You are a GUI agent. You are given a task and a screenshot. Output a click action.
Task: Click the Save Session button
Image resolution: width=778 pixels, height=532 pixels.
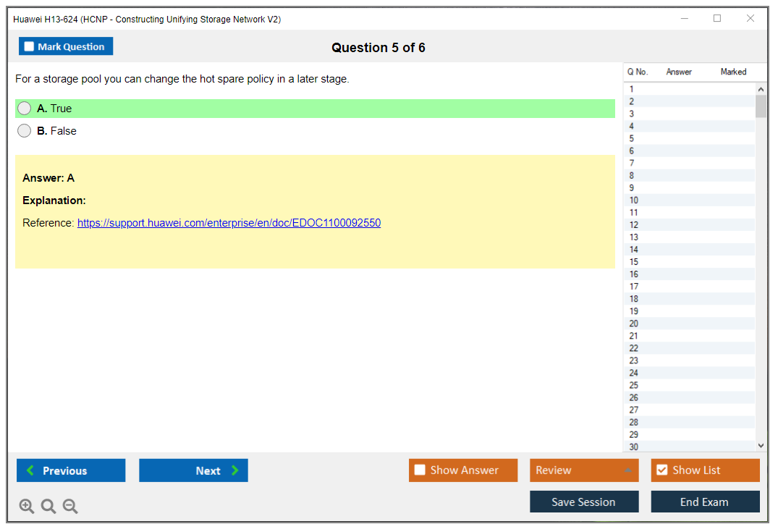tap(583, 502)
